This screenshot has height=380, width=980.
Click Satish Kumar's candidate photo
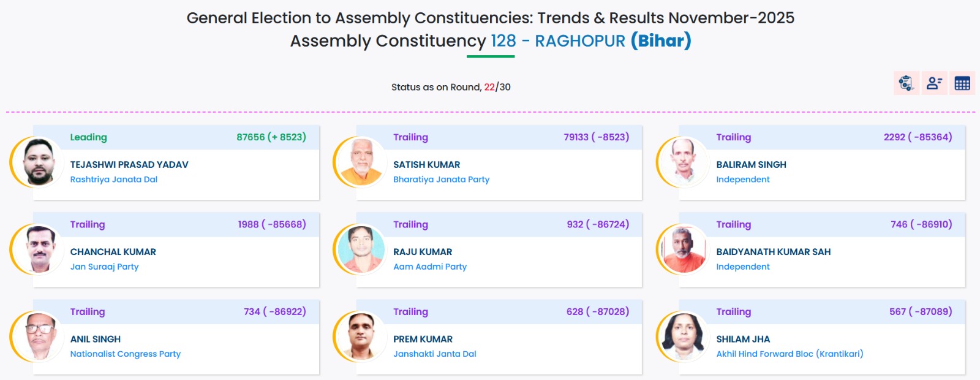point(361,162)
